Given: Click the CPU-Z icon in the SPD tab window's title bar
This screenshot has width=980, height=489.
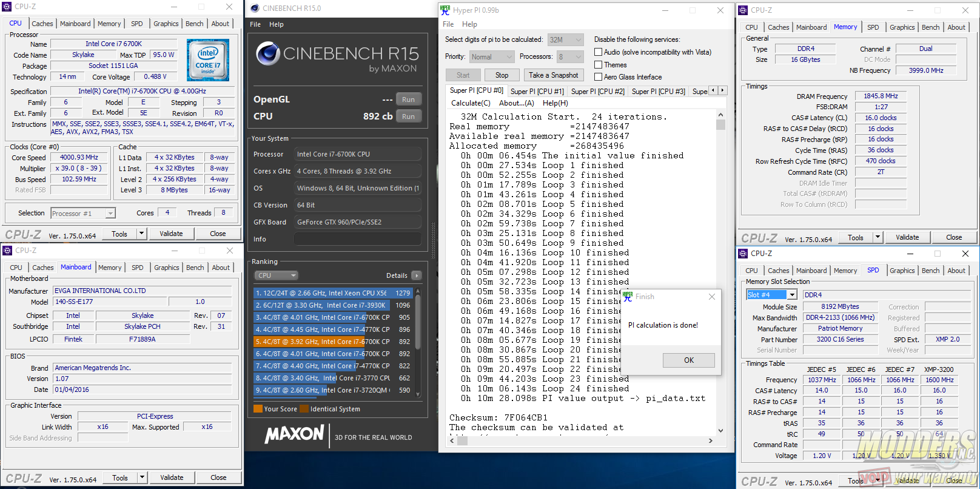Looking at the screenshot, I should 743,253.
